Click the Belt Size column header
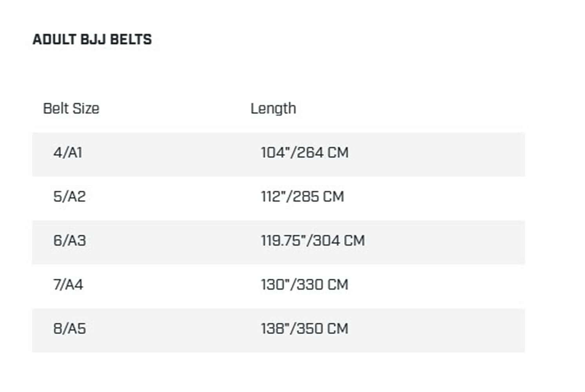 [71, 109]
